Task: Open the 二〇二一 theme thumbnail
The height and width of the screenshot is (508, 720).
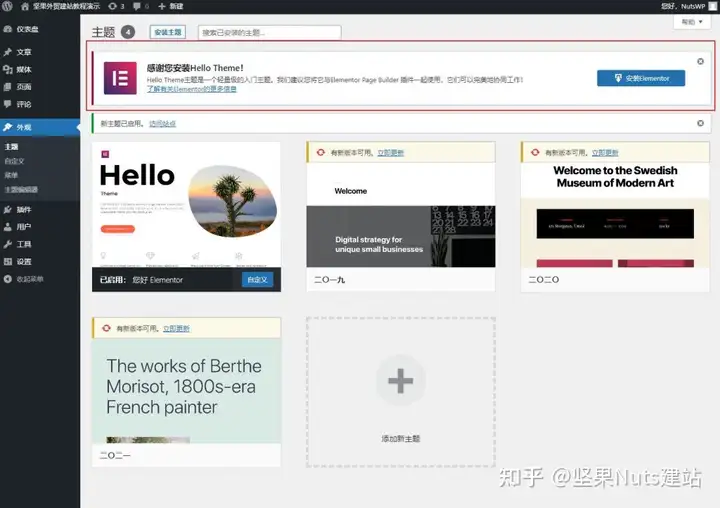Action: (186, 391)
